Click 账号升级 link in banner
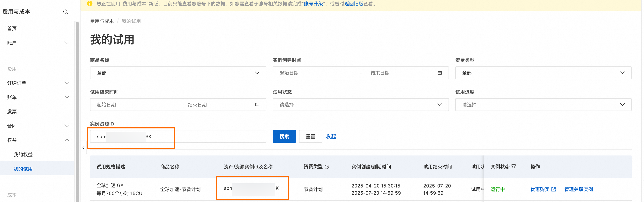Screen dimensions: 644x202 coord(313,4)
